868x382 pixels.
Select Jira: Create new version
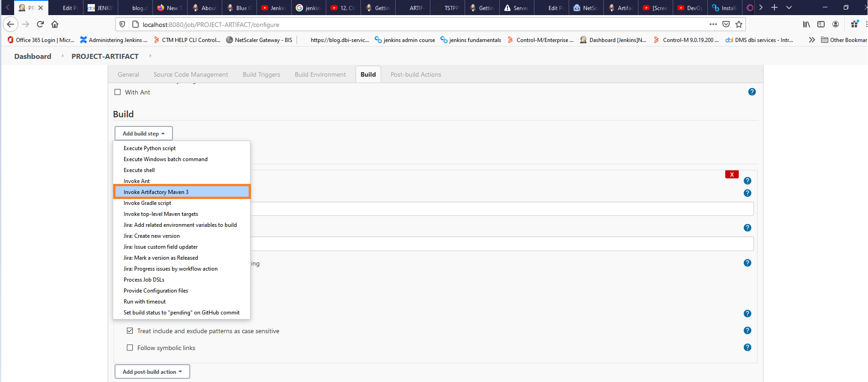tap(182, 236)
